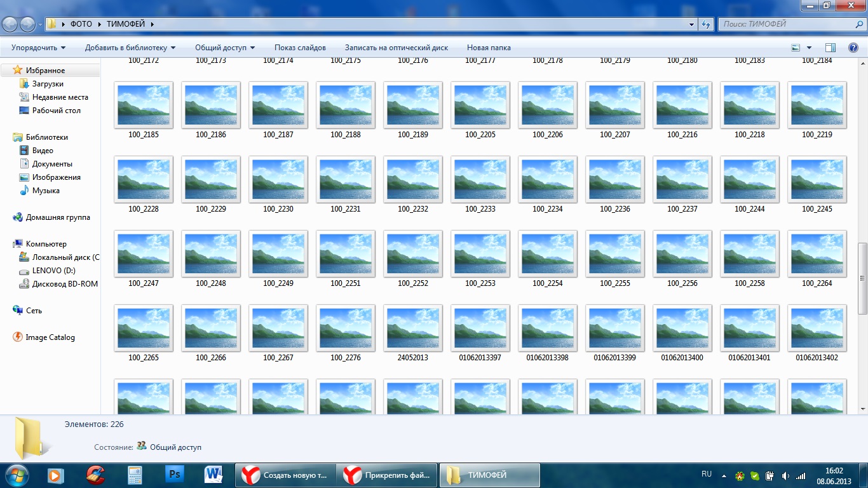Image resolution: width=868 pixels, height=488 pixels.
Task: Click the Help question mark icon
Action: click(x=853, y=48)
